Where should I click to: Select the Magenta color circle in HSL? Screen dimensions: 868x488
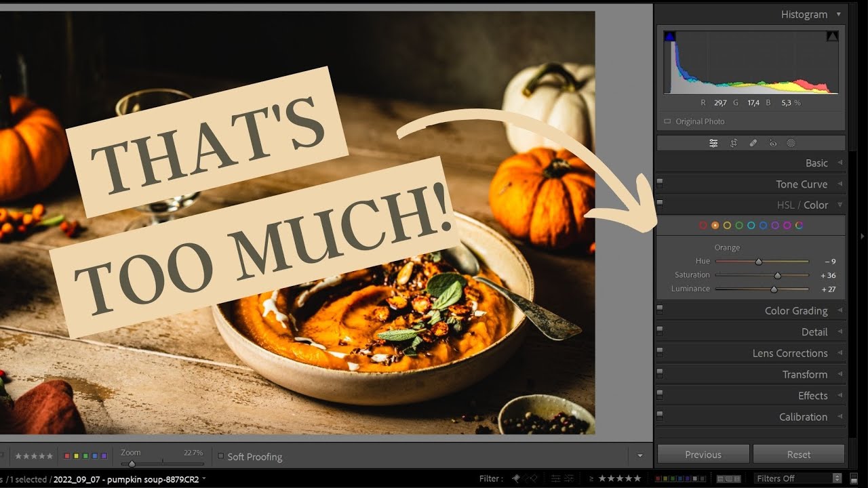click(787, 225)
